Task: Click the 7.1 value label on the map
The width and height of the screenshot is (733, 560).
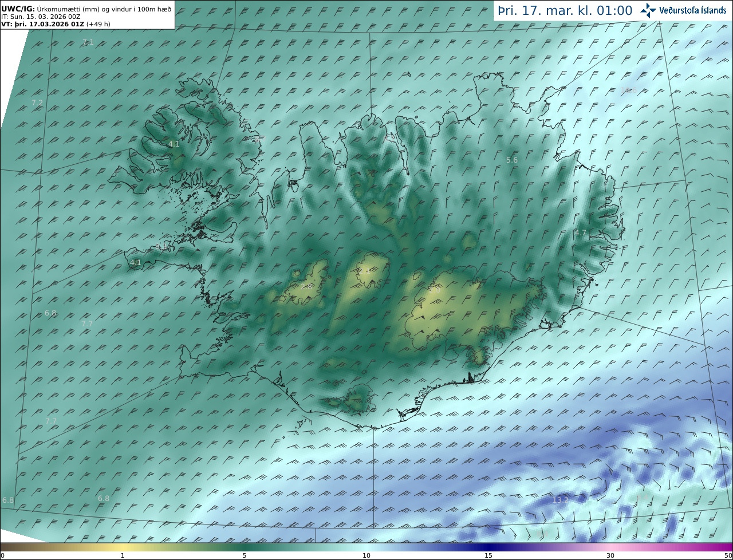Action: click(88, 42)
